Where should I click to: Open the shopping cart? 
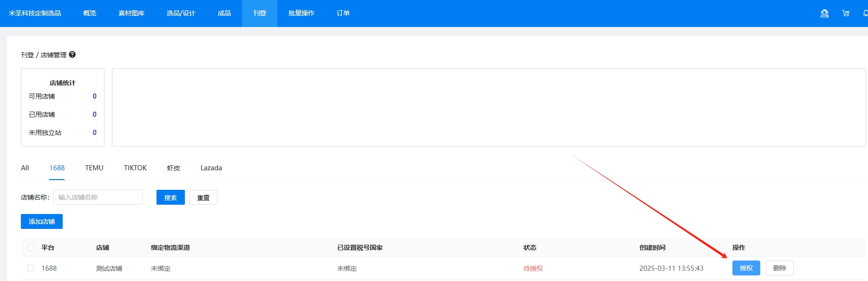(x=846, y=13)
